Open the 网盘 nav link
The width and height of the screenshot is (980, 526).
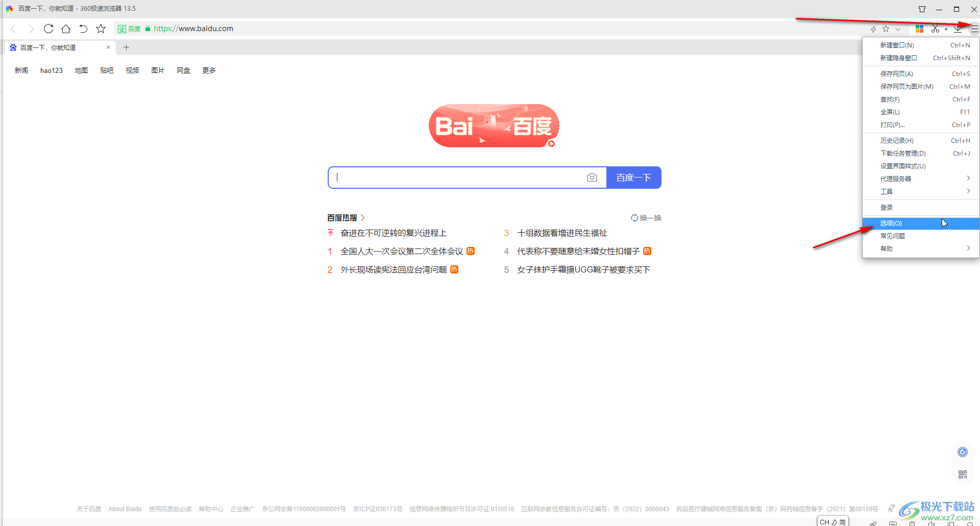click(x=183, y=70)
